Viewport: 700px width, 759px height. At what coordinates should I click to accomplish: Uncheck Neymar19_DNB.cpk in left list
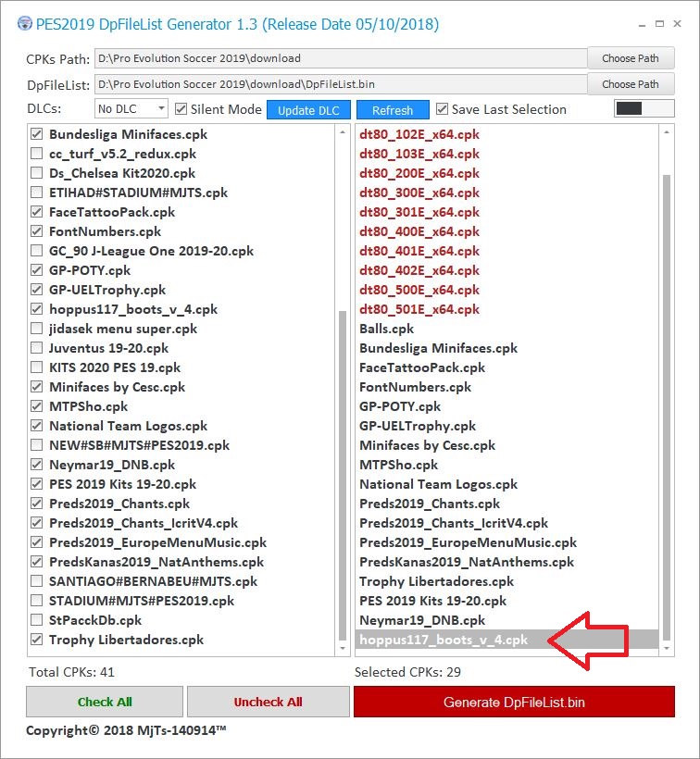click(x=36, y=465)
